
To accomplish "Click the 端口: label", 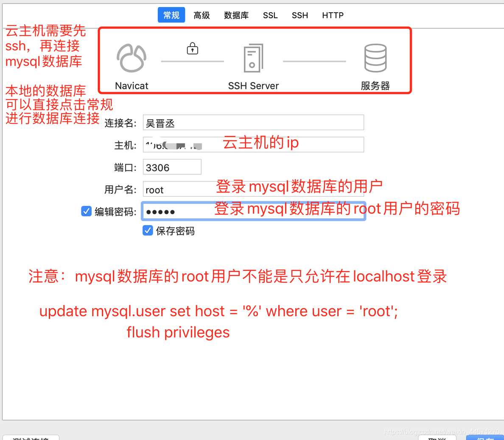I will click(125, 167).
